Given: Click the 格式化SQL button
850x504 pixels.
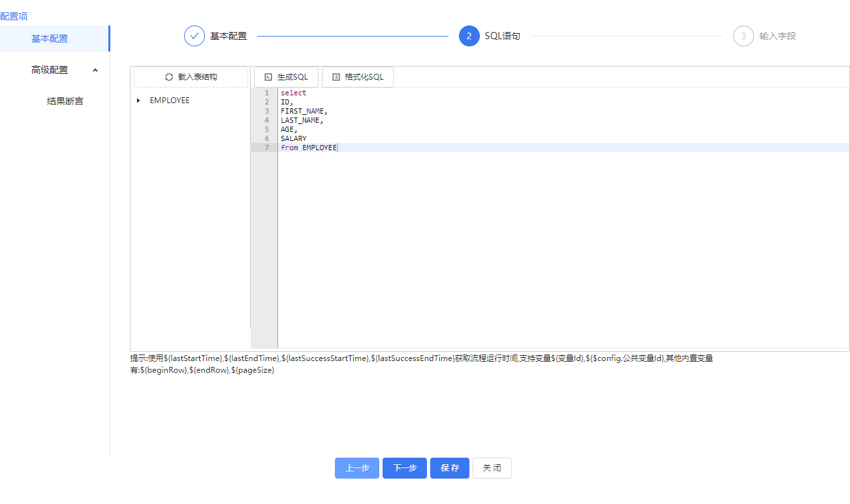Looking at the screenshot, I should (358, 77).
